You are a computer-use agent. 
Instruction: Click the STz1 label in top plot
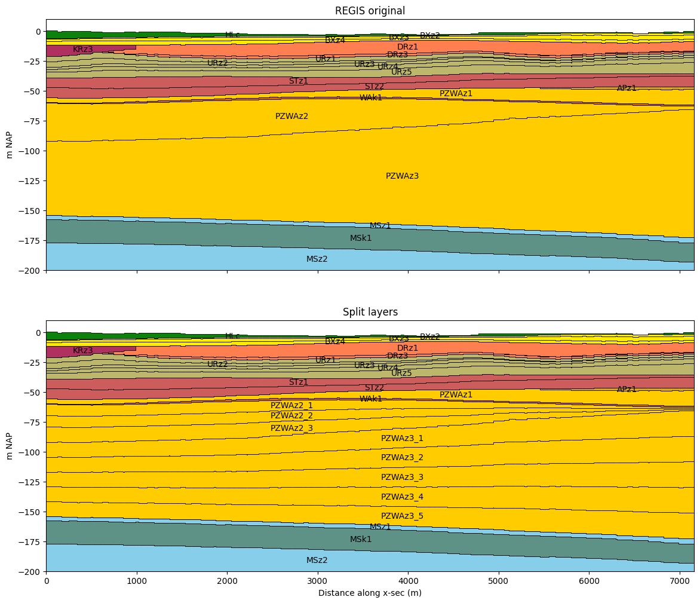coord(298,81)
